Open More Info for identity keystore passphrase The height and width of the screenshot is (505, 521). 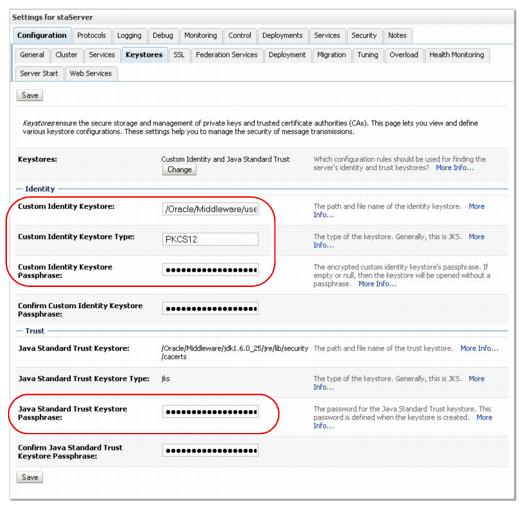(377, 284)
